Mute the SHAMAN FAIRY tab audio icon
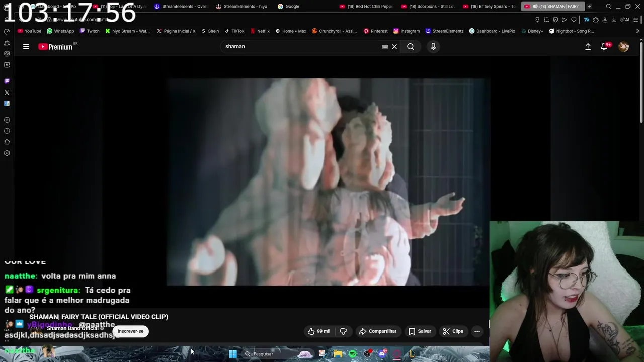 [x=535, y=6]
